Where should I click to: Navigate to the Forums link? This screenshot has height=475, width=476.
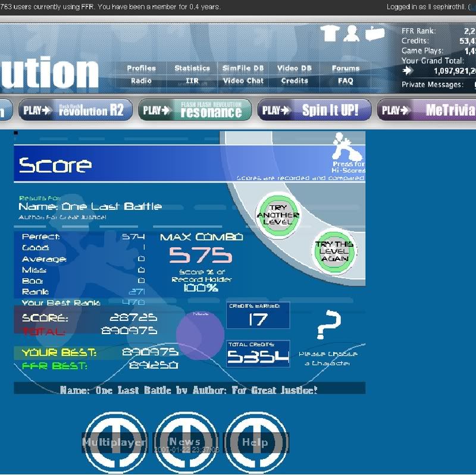tap(346, 68)
